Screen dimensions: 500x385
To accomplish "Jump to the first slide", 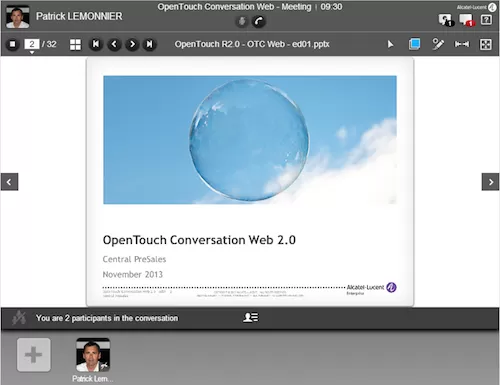I will [x=96, y=44].
